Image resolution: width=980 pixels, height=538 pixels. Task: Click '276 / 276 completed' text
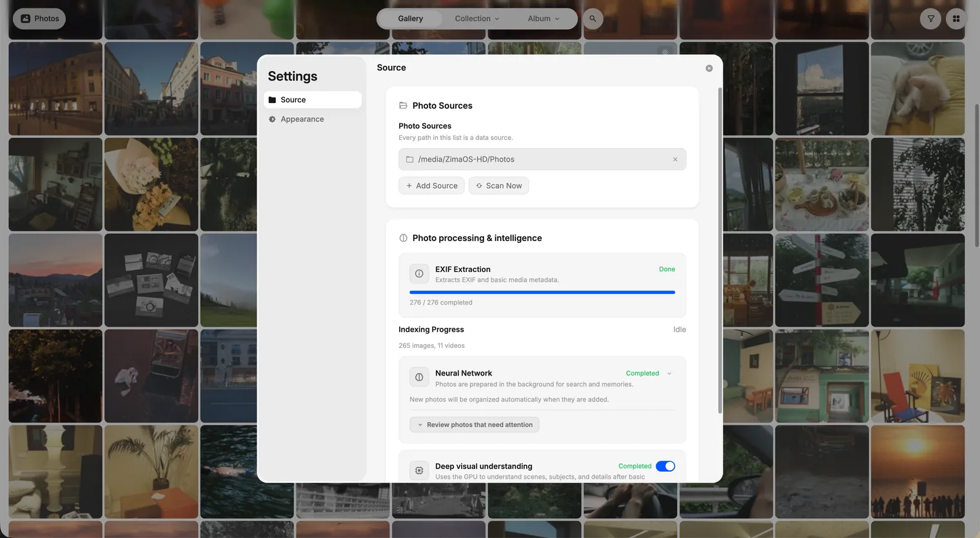coord(441,302)
